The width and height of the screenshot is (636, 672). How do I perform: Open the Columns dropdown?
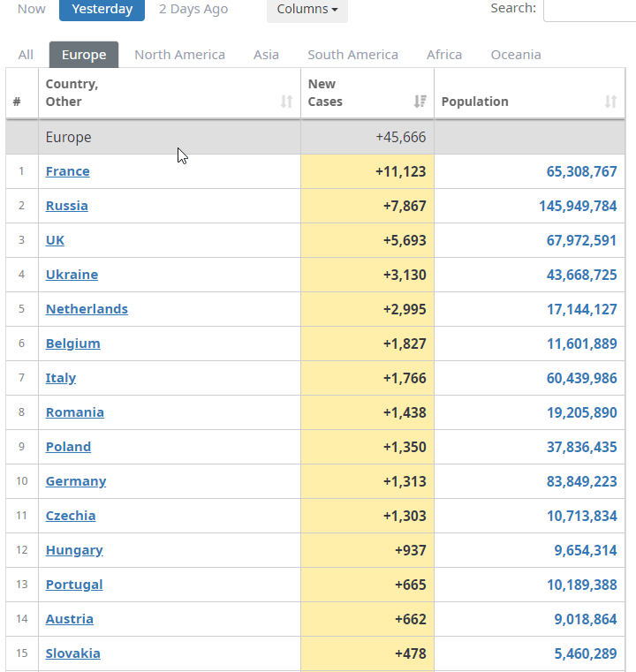tap(307, 10)
